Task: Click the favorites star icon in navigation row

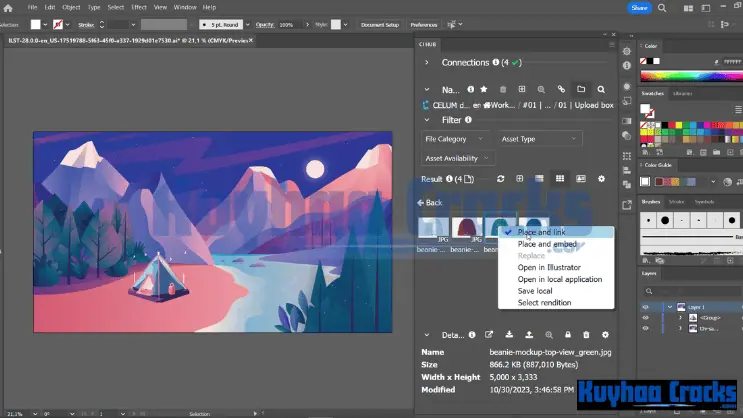Action: coord(484,89)
